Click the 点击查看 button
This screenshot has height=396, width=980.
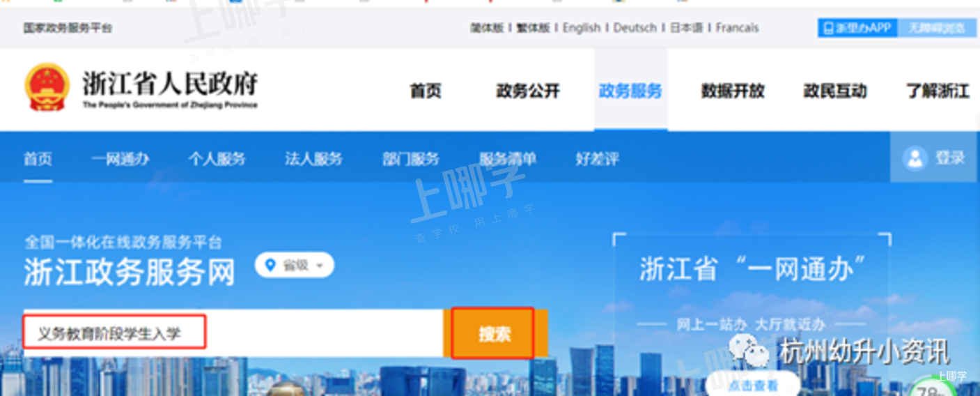[753, 384]
